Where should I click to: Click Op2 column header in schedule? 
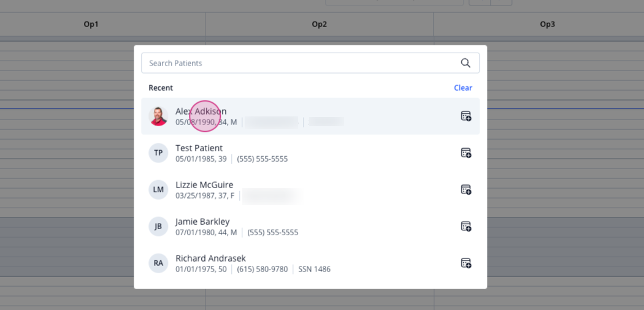click(x=319, y=24)
